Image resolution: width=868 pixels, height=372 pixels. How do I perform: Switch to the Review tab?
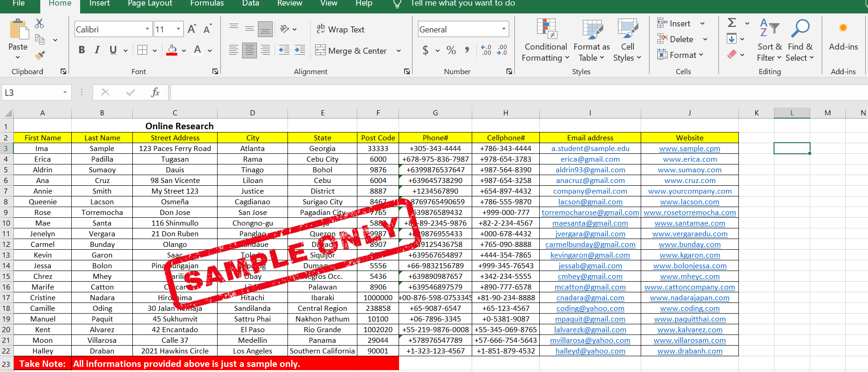point(290,4)
